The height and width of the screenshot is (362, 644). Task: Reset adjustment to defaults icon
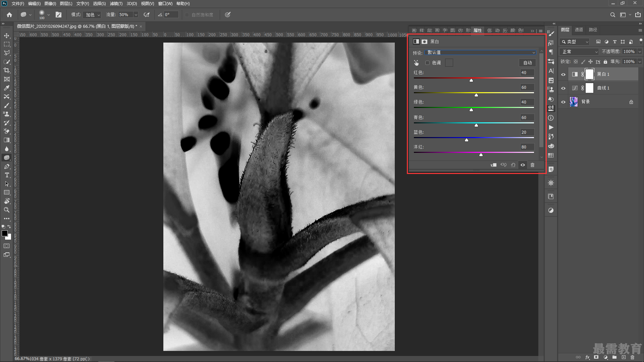(513, 165)
